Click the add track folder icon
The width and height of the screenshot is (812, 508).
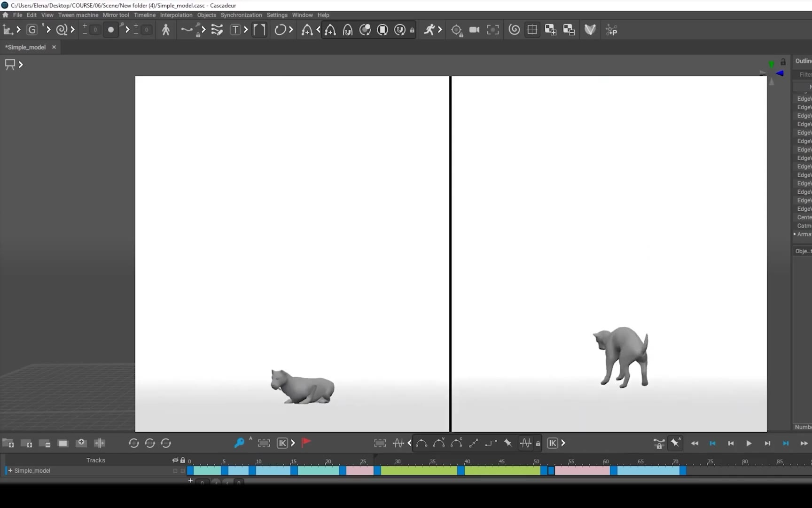click(8, 443)
